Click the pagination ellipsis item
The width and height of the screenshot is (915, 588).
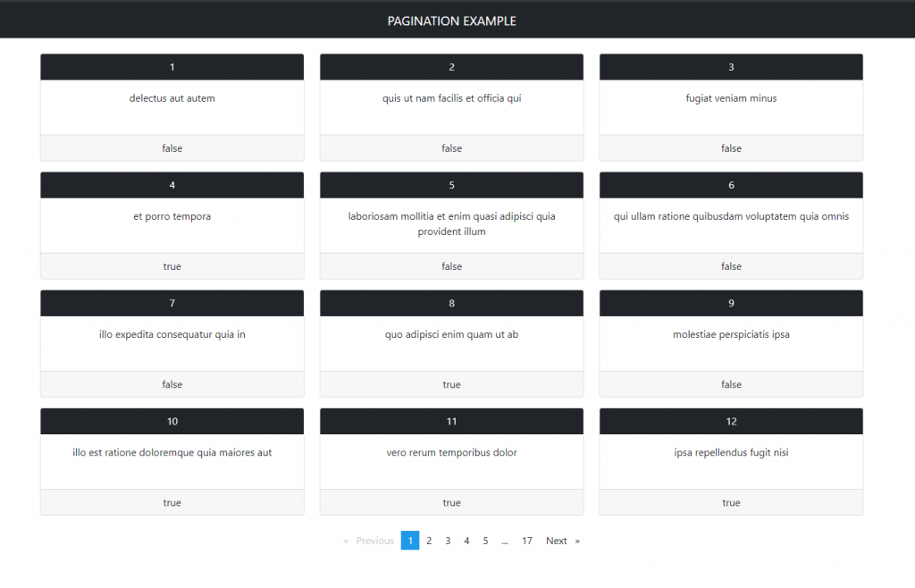[x=505, y=541]
